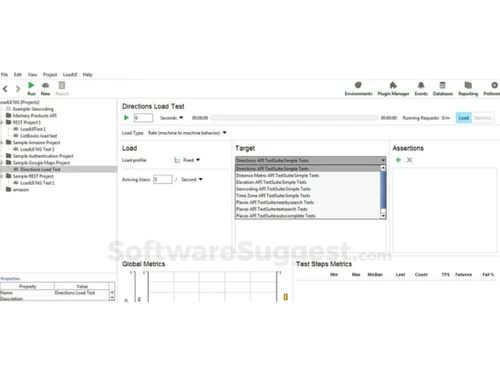Select Directions Load Test in project tree
Screen dimensions: 500x375
40,169
